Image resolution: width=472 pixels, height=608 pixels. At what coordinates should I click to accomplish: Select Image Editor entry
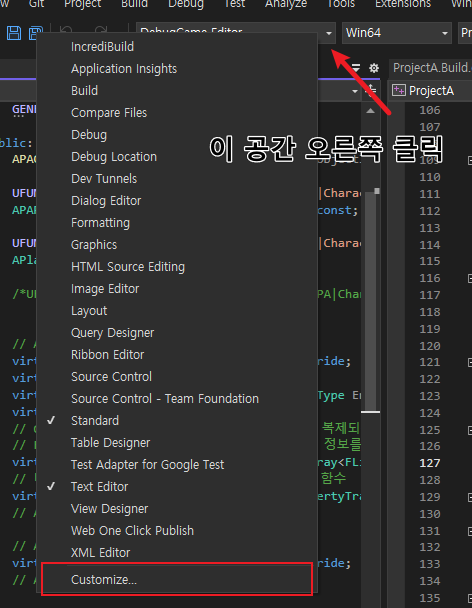point(177,289)
